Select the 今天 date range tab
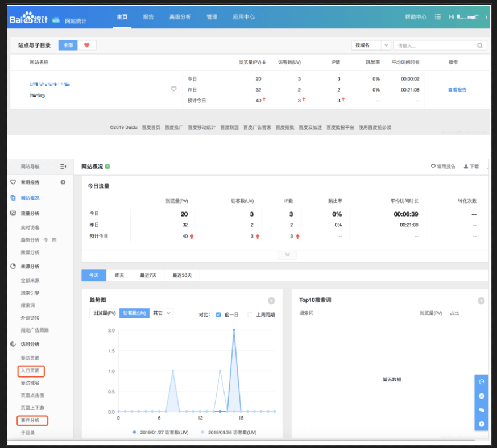This screenshot has width=497, height=448. click(x=94, y=275)
